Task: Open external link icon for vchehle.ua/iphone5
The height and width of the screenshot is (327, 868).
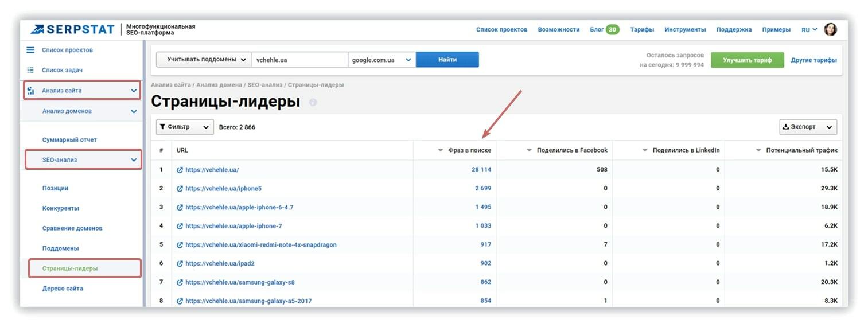Action: pyautogui.click(x=180, y=189)
